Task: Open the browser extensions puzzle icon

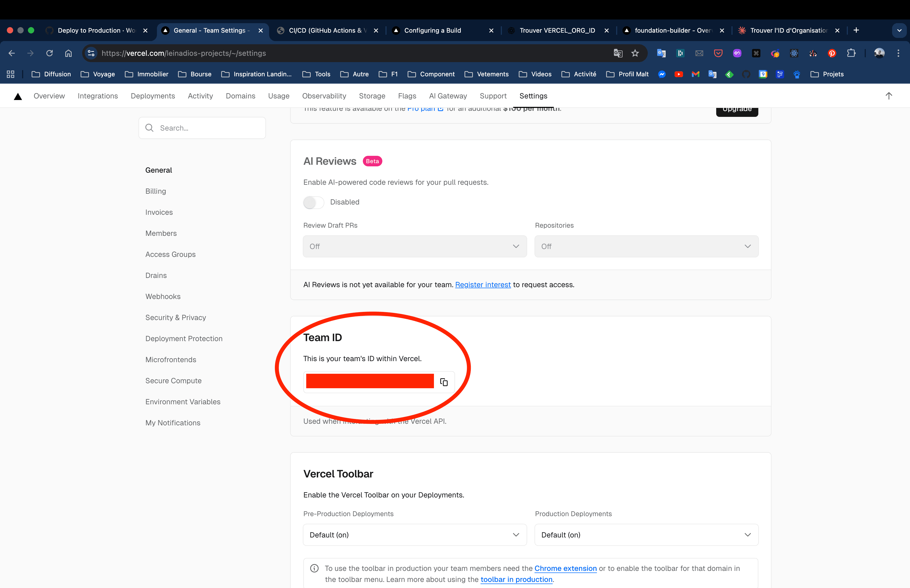Action: click(x=851, y=53)
